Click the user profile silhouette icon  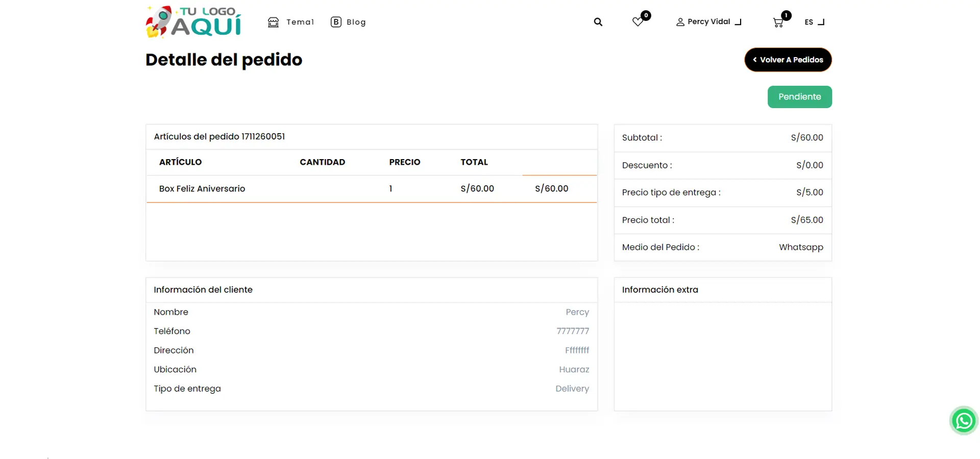680,22
